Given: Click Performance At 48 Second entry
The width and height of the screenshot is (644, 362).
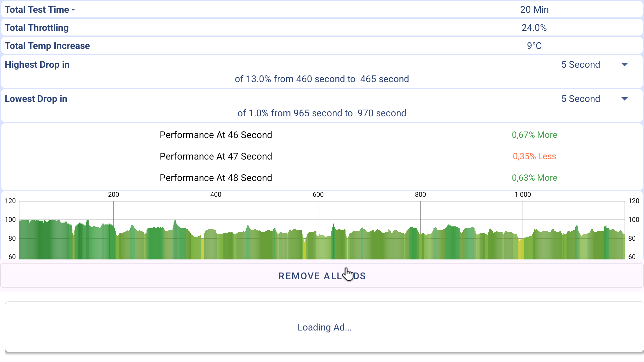Looking at the screenshot, I should (216, 178).
